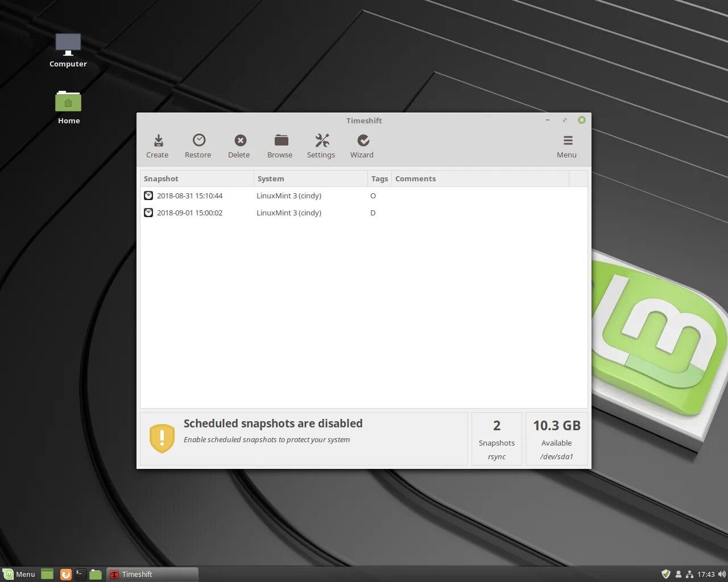Open the Computer desktop icon
The height and width of the screenshot is (582, 728).
pos(68,51)
